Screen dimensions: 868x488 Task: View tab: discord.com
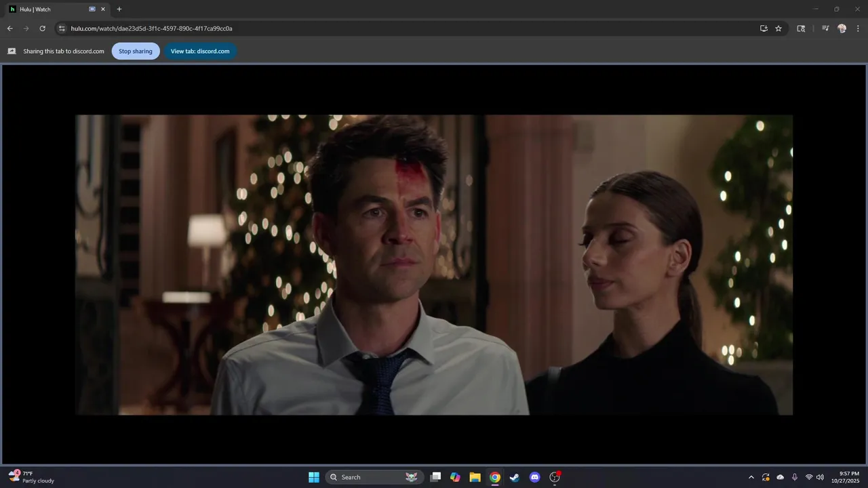pos(200,51)
